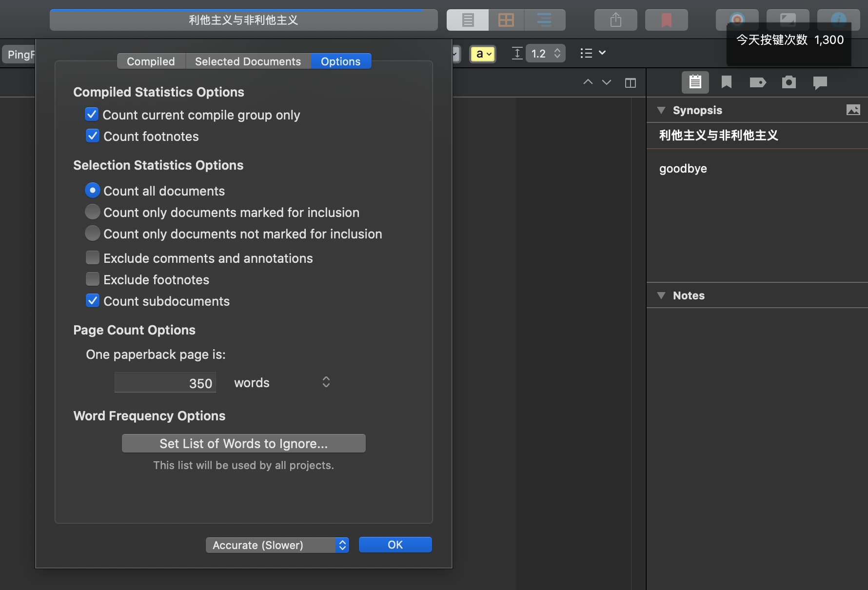Image resolution: width=868 pixels, height=590 pixels.
Task: Open the Notes inspector tab icon
Action: tap(695, 82)
